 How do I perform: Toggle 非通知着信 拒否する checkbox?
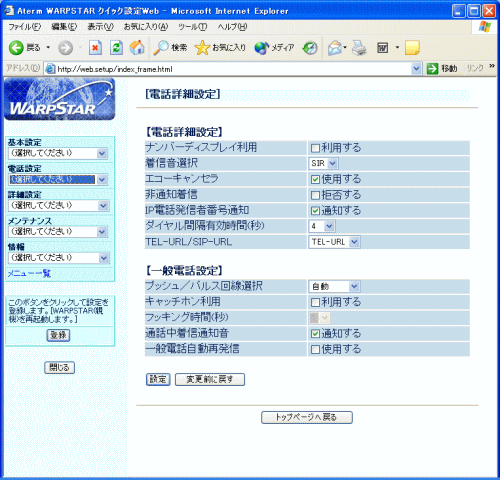coord(315,195)
